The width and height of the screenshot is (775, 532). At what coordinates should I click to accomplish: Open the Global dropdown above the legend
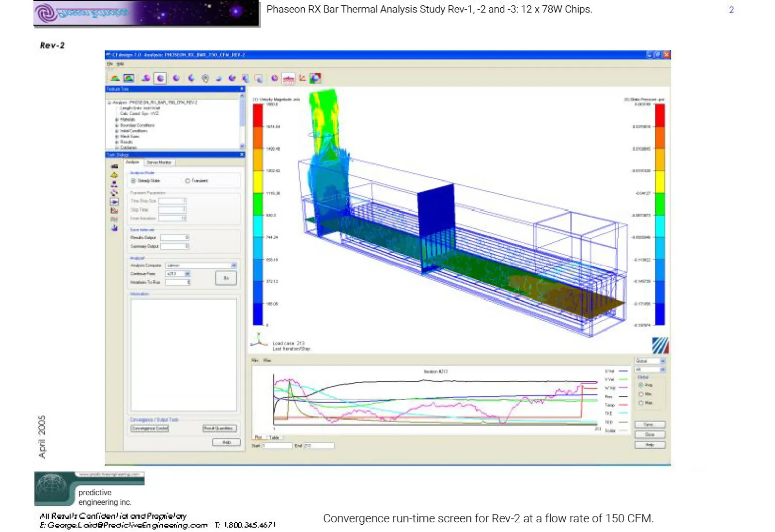click(663, 361)
